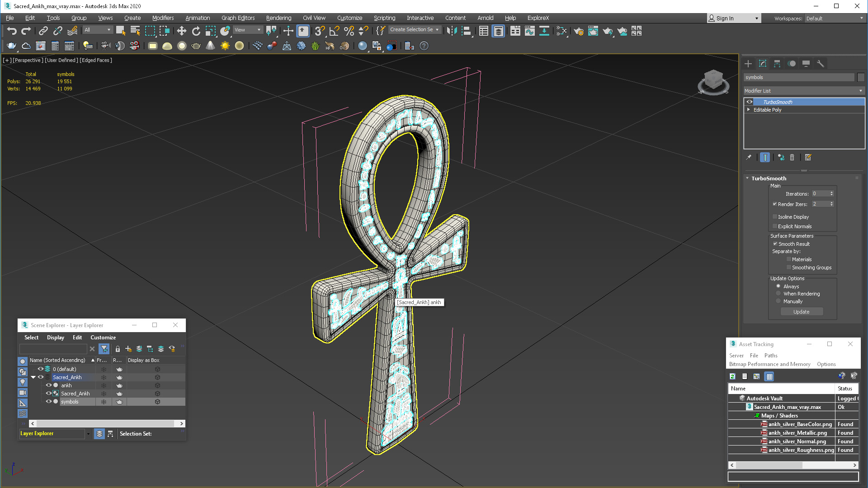Click the ankh_silver_BaseColor.png asset entry

(797, 424)
